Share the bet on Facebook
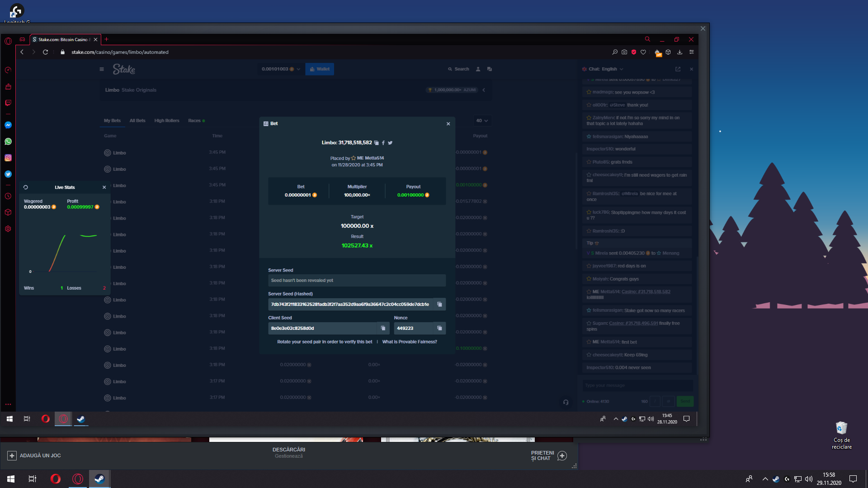Screen dimensions: 868x488 pyautogui.click(x=383, y=143)
